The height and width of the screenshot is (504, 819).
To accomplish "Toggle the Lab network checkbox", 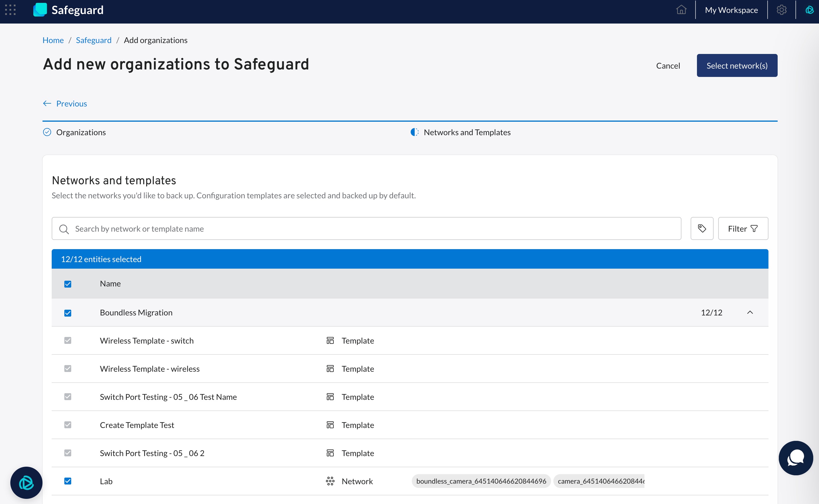I will 68,481.
